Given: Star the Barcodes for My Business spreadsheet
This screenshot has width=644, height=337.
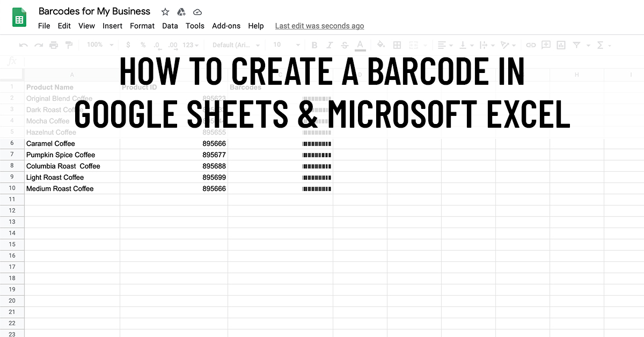Looking at the screenshot, I should click(165, 11).
